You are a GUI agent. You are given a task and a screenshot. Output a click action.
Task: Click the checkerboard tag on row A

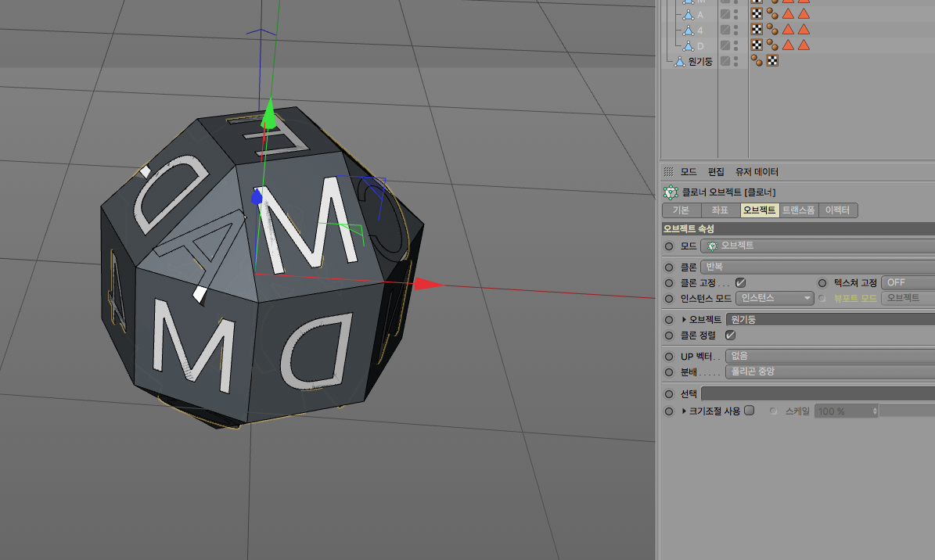pyautogui.click(x=757, y=14)
